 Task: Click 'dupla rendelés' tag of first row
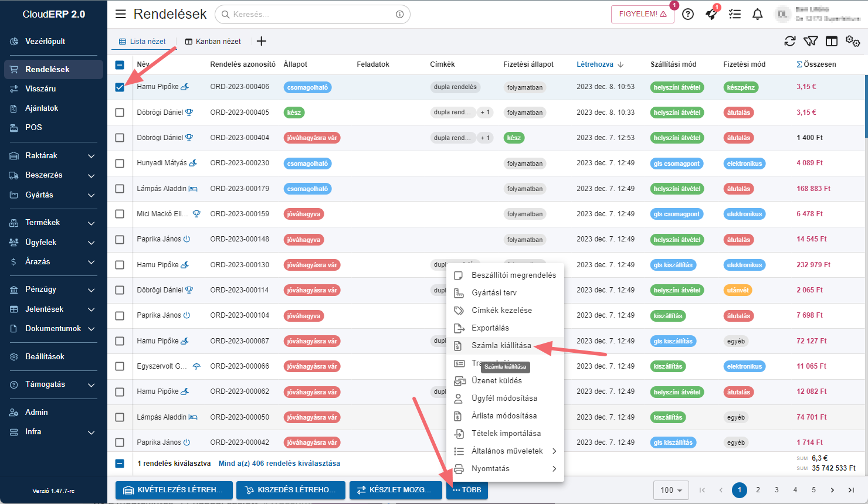point(456,87)
